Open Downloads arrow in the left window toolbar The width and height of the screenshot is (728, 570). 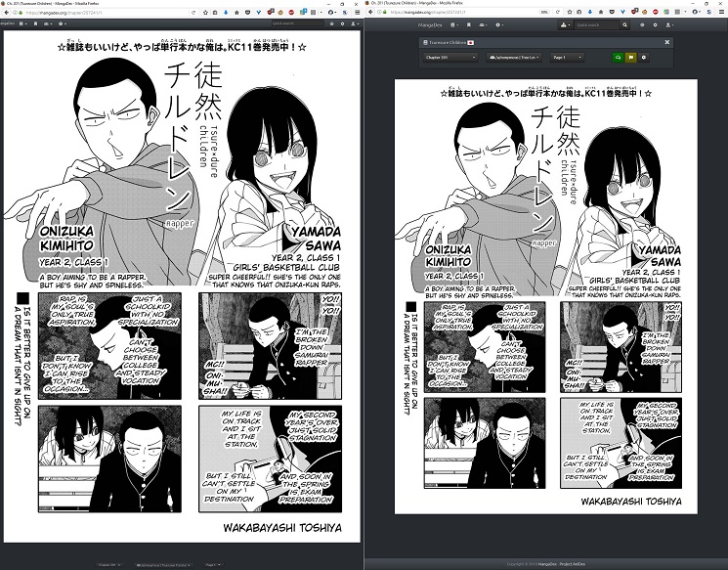point(226,13)
